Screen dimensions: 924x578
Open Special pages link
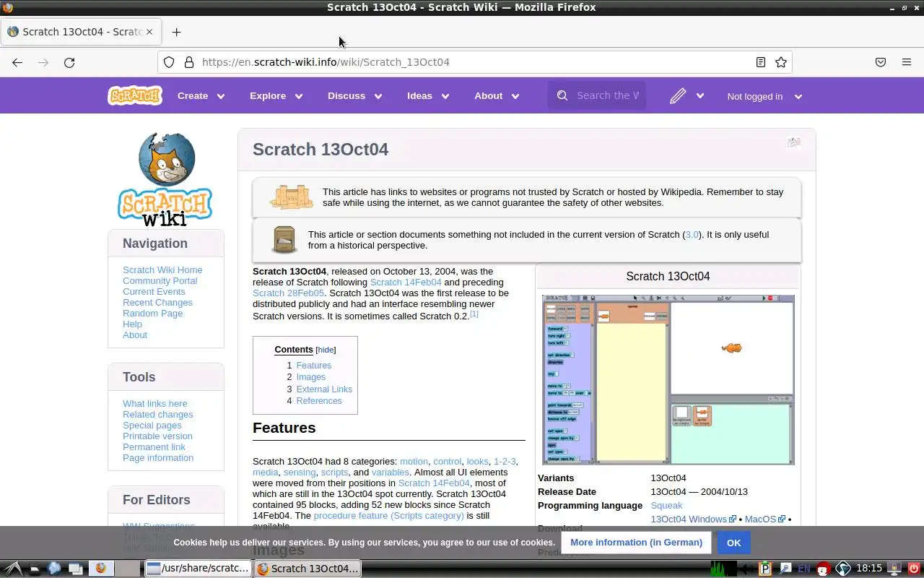click(152, 425)
